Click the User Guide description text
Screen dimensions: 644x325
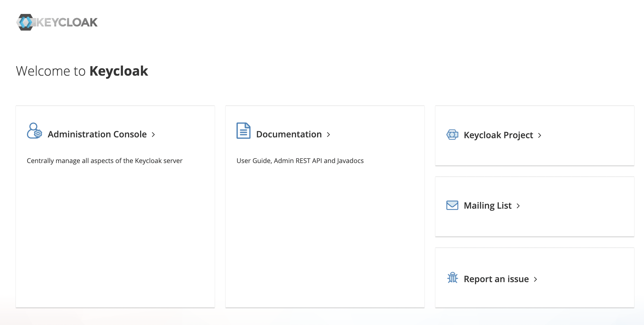[x=300, y=161]
